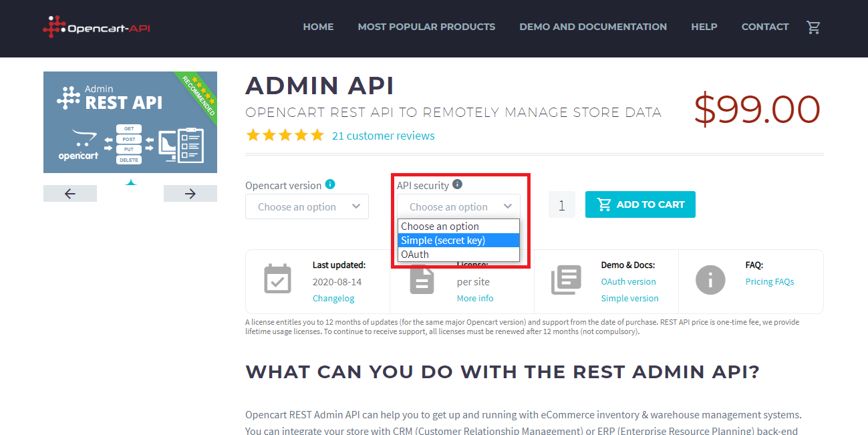Open the OAuth version demo link

pos(628,282)
